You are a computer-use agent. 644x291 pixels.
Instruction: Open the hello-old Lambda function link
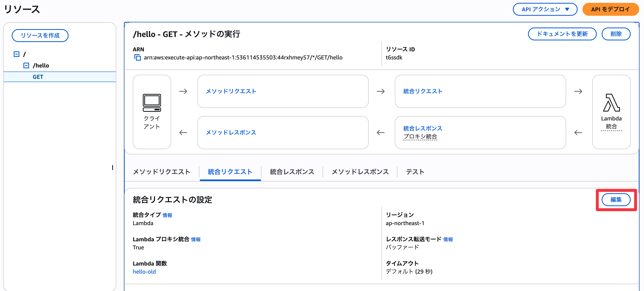144,271
